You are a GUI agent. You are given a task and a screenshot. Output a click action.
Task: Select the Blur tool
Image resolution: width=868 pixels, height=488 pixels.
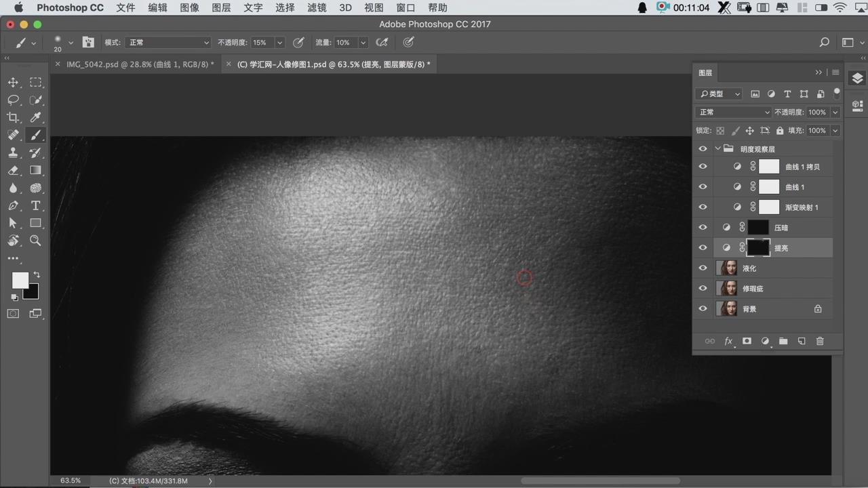point(13,188)
